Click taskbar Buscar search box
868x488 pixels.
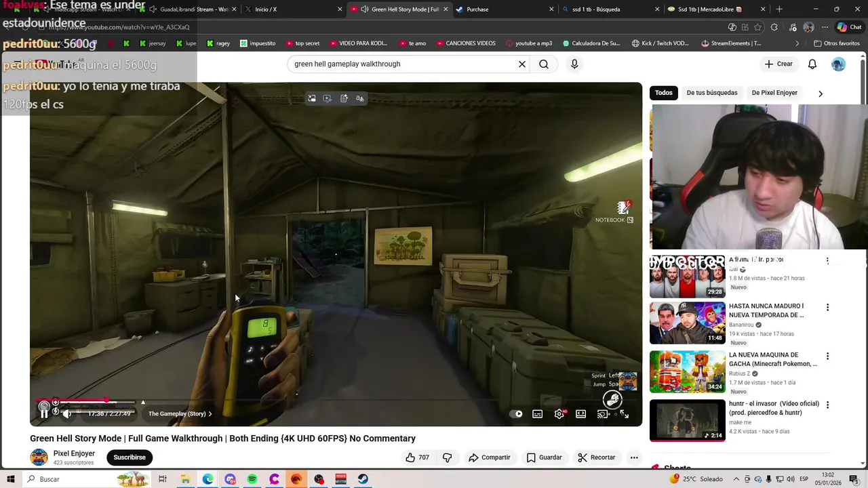pyautogui.click(x=87, y=479)
